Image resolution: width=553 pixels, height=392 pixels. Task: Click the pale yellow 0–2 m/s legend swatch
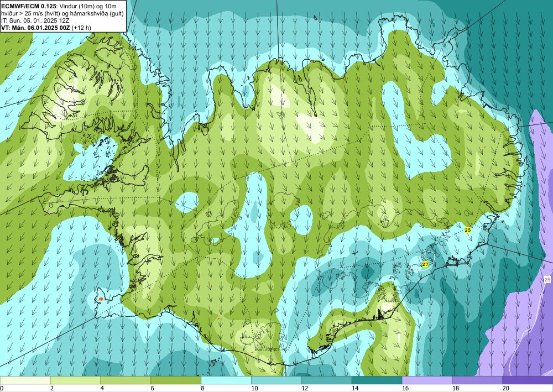click(x=25, y=380)
